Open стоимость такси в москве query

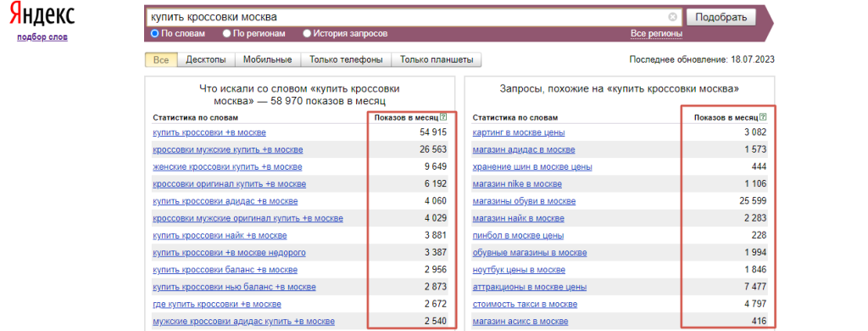525,305
